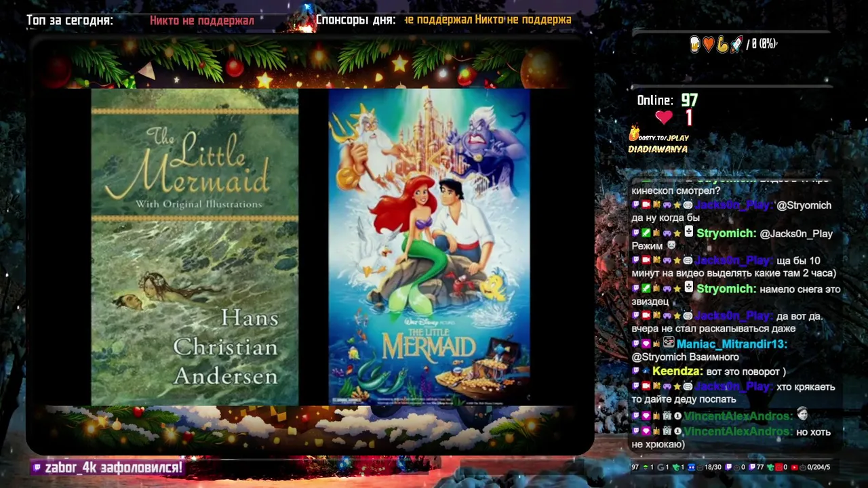Click the red bot icon in stats bar
868x488 pixels.
coord(778,467)
